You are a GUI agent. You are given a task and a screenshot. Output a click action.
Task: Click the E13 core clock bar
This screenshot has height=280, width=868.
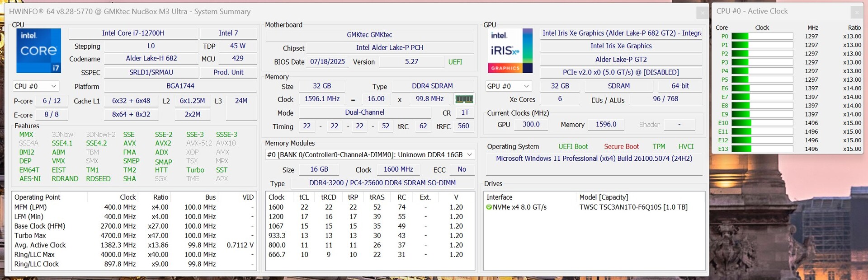point(762,149)
